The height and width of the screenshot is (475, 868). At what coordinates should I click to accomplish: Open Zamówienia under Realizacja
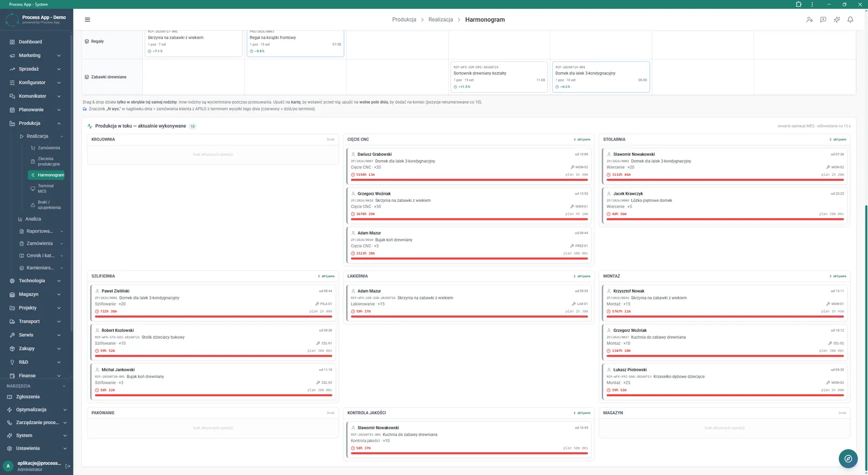pyautogui.click(x=47, y=148)
